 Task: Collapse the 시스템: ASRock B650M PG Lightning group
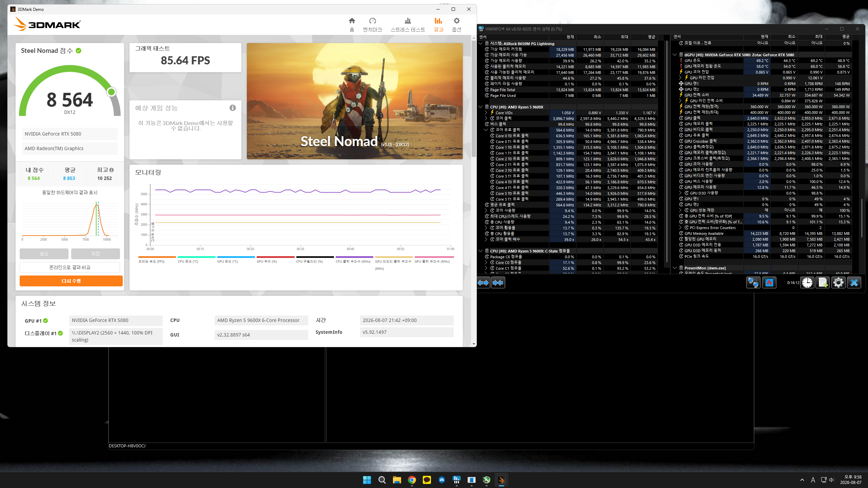click(480, 43)
